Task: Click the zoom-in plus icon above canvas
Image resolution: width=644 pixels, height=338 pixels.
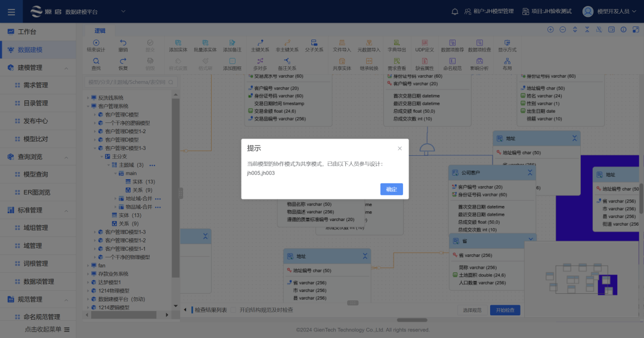Action: coord(550,30)
